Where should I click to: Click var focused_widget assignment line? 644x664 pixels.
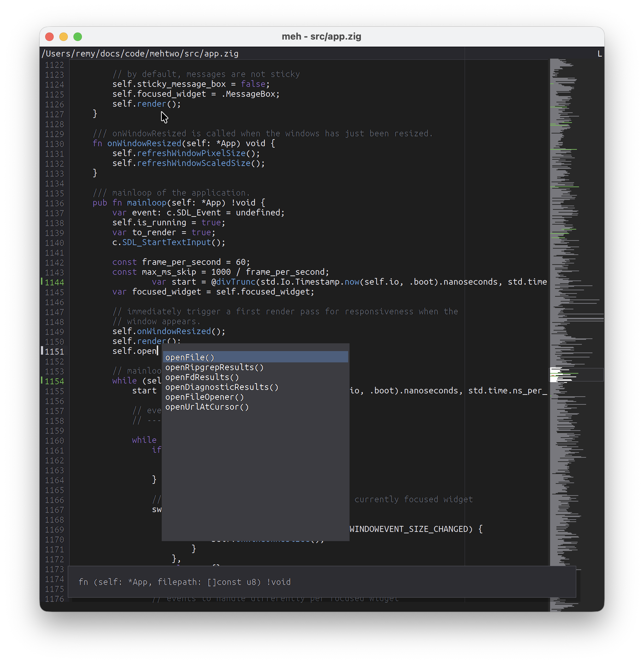[x=213, y=292]
